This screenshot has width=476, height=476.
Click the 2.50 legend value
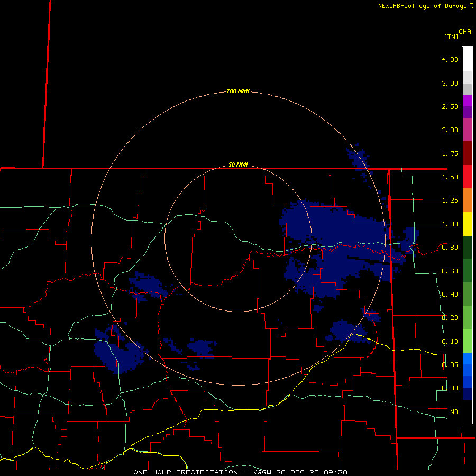pos(450,106)
